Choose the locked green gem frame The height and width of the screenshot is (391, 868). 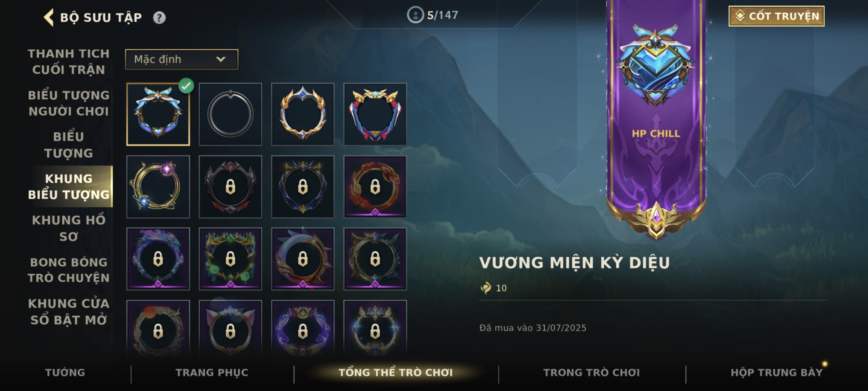click(x=230, y=259)
